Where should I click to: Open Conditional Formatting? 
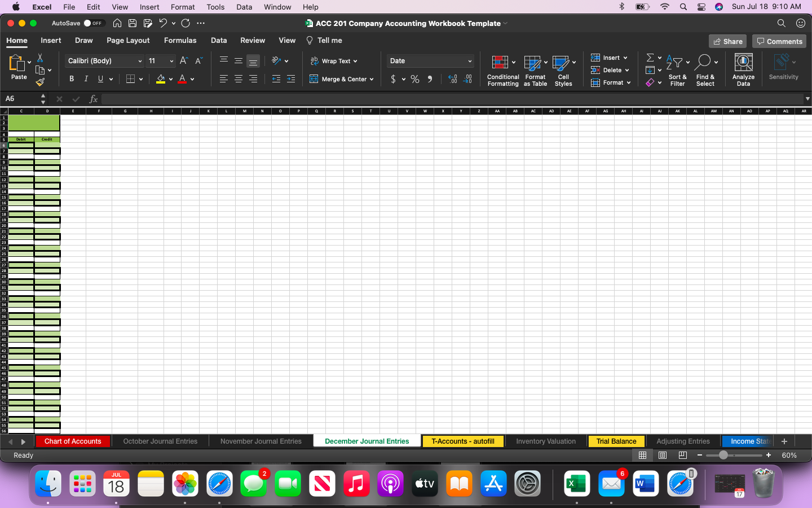[x=503, y=70]
